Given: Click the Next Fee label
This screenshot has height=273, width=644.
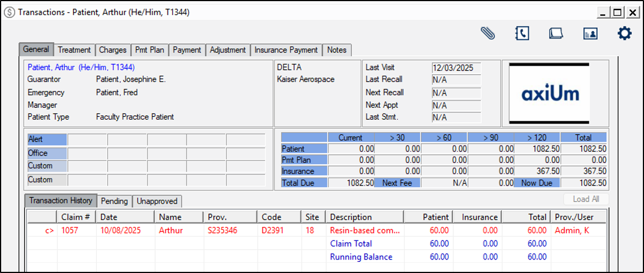Looking at the screenshot, I should [x=397, y=183].
